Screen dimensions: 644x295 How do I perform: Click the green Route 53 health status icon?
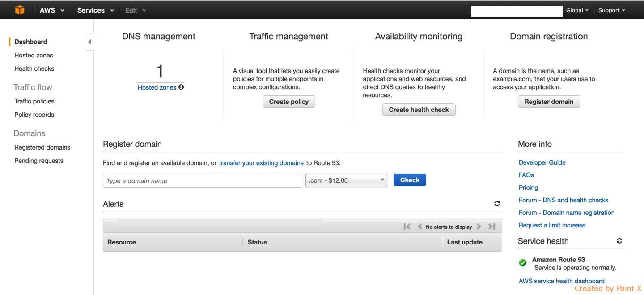(522, 263)
